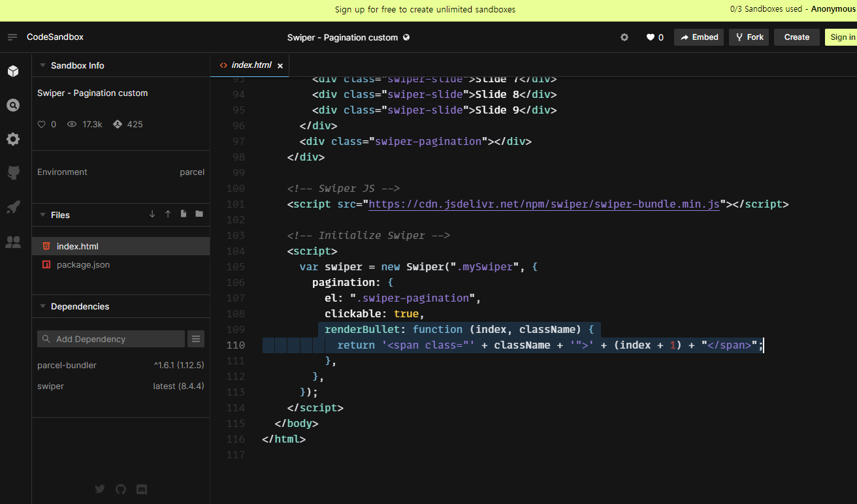Open the Deployment rocket icon
The width and height of the screenshot is (857, 504).
pos(13,207)
